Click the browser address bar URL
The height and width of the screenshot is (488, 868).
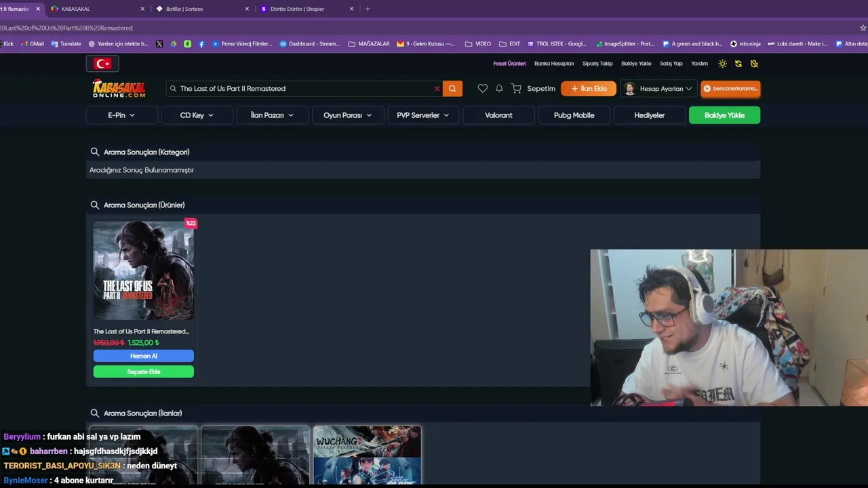(66, 28)
